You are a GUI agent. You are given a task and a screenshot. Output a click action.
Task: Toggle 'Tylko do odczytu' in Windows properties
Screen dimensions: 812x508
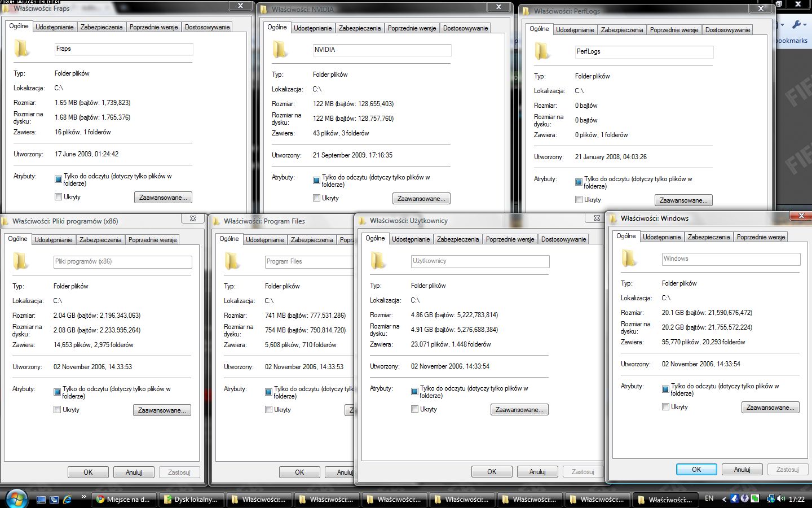click(x=665, y=389)
